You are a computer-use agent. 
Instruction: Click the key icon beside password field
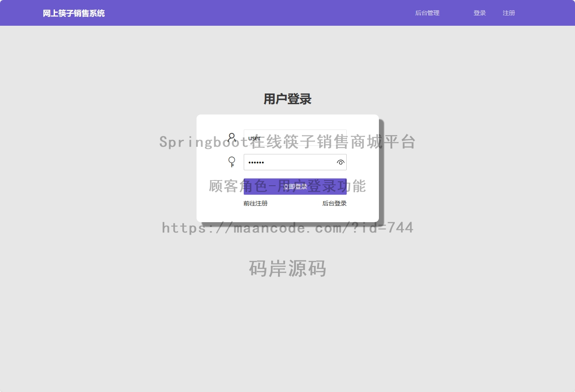(x=232, y=162)
